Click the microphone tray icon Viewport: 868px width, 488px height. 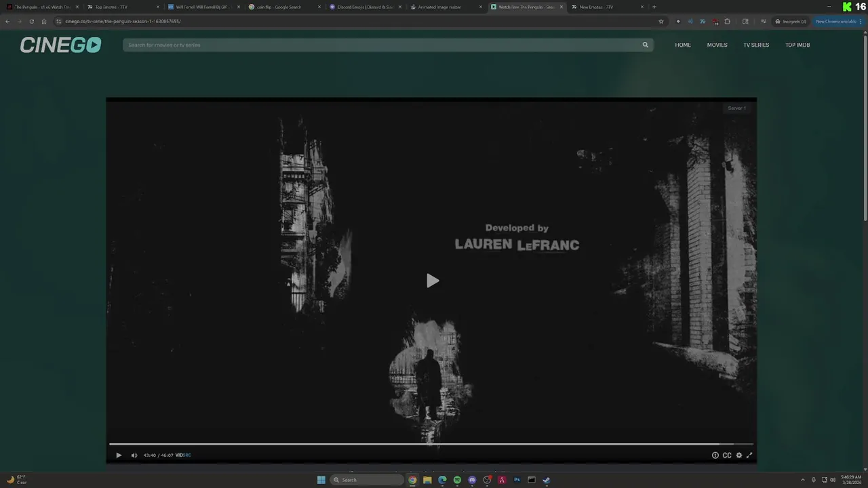tap(814, 480)
